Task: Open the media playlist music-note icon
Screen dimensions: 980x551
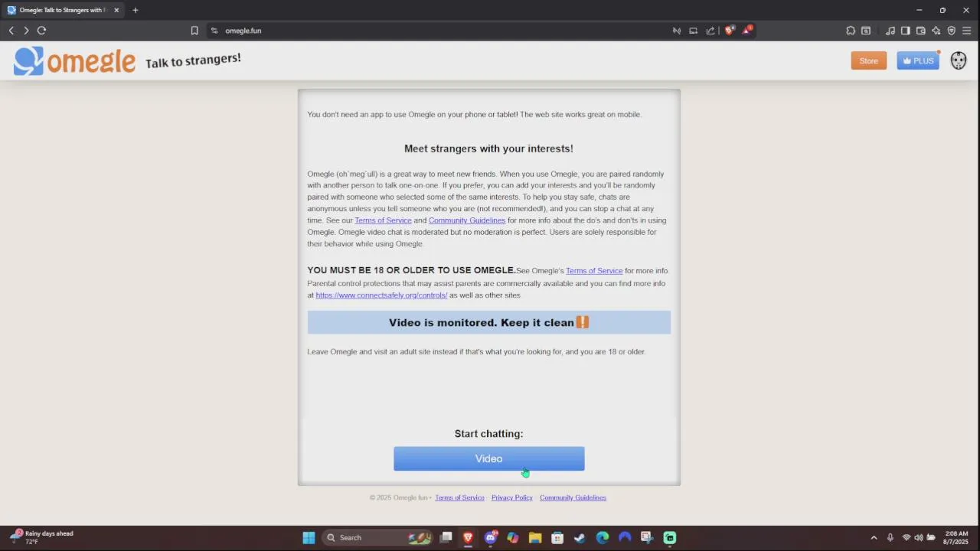Action: coord(890,31)
